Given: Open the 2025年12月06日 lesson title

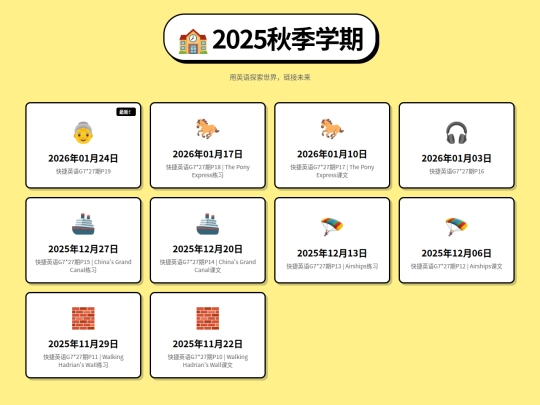Looking at the screenshot, I should coord(457,253).
